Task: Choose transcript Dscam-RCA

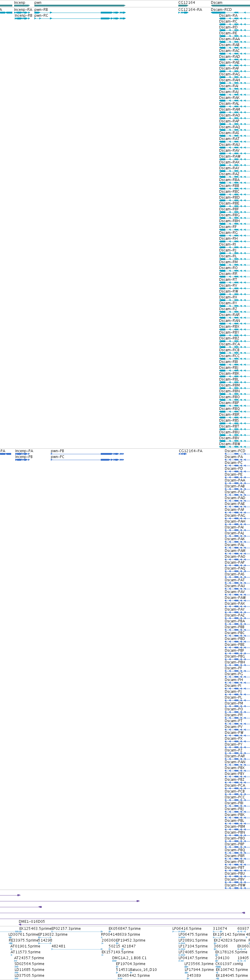Action: (x=229, y=344)
